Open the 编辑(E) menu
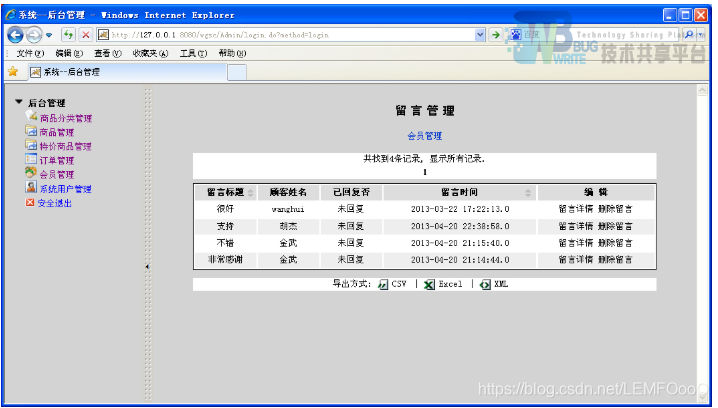 (69, 54)
